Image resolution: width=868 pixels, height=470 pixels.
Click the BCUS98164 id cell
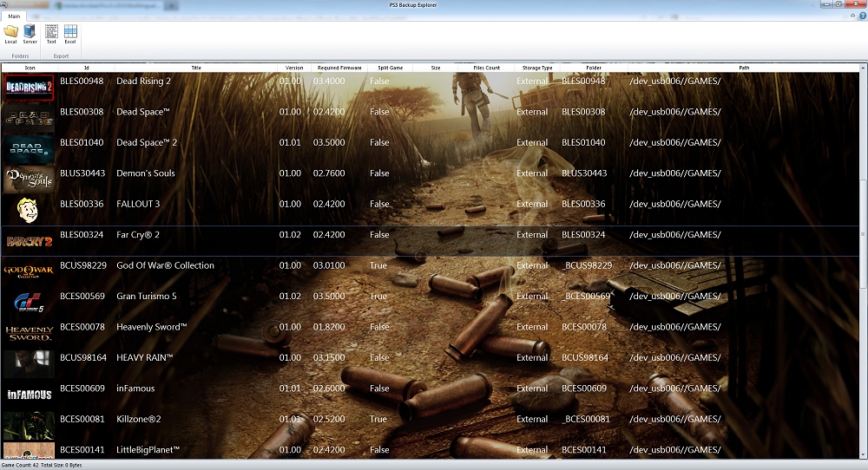click(x=83, y=358)
